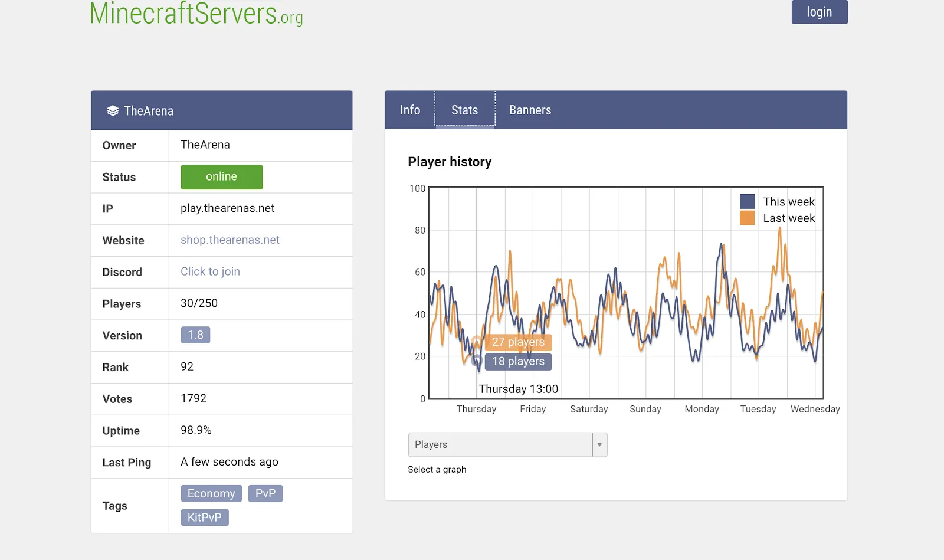The width and height of the screenshot is (944, 560).
Task: Visit the shop.thearenas.net website link
Action: pos(230,240)
